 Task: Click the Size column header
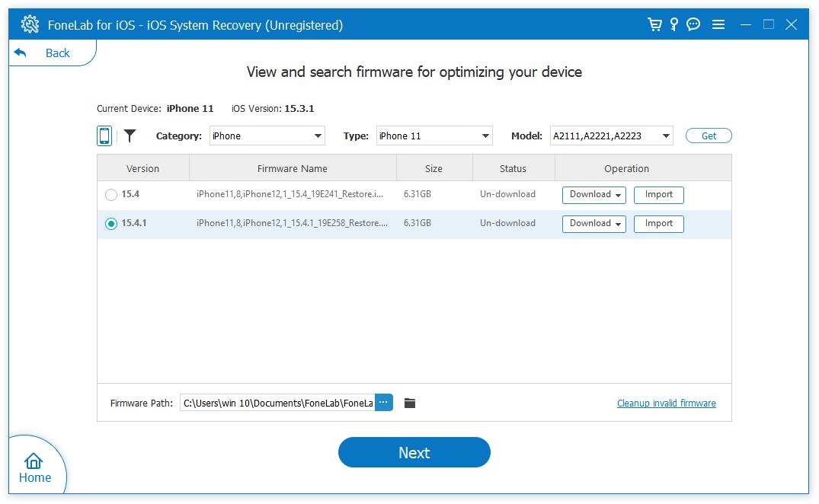point(433,168)
